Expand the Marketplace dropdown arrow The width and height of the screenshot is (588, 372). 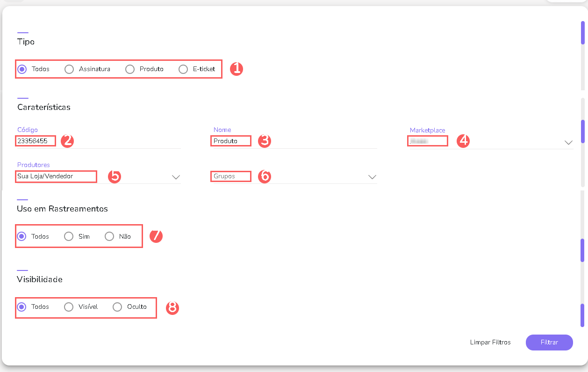(x=568, y=142)
